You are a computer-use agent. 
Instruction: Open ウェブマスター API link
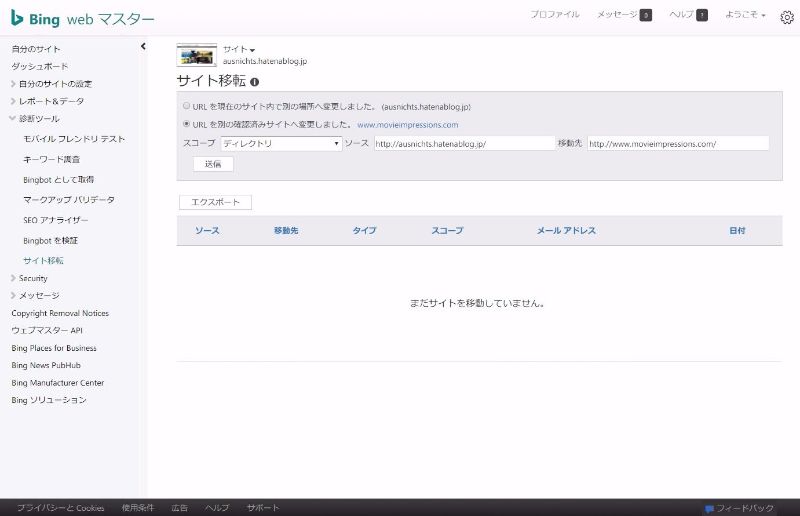click(x=47, y=331)
